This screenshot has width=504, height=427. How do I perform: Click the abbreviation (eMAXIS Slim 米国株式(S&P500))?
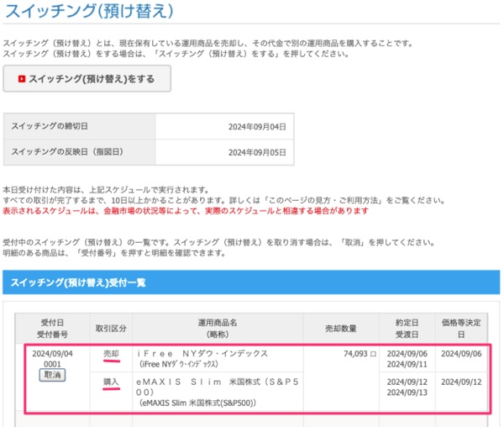(197, 403)
